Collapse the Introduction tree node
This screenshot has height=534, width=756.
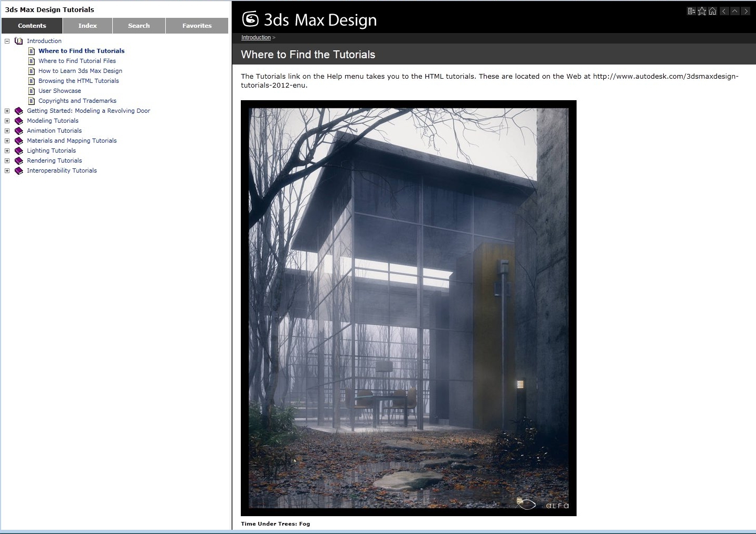tap(7, 41)
